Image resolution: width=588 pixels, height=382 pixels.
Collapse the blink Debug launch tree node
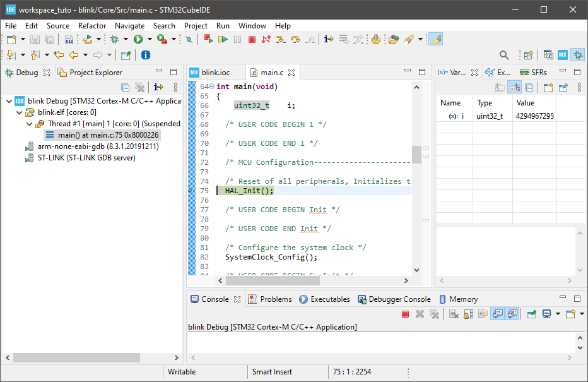pyautogui.click(x=9, y=101)
